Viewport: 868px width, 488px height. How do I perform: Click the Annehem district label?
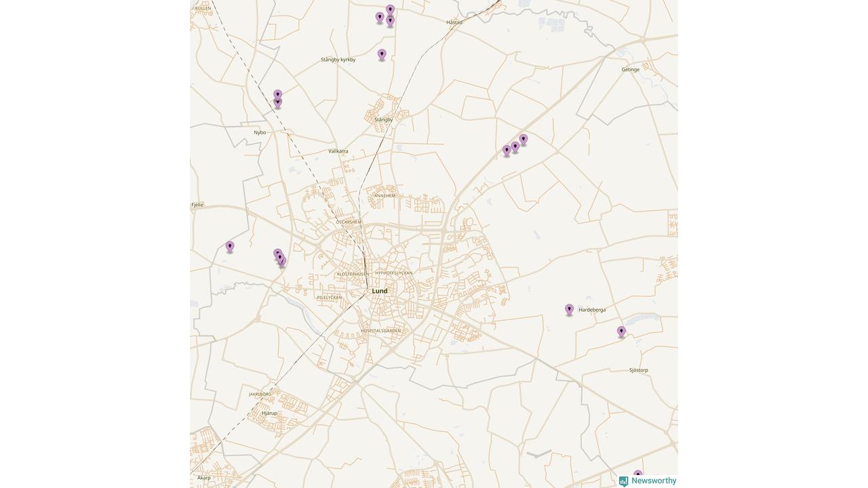384,196
